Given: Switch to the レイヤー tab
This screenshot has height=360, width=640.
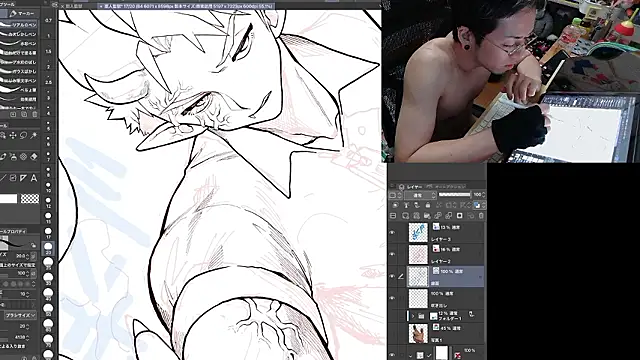Looking at the screenshot, I should click(415, 187).
